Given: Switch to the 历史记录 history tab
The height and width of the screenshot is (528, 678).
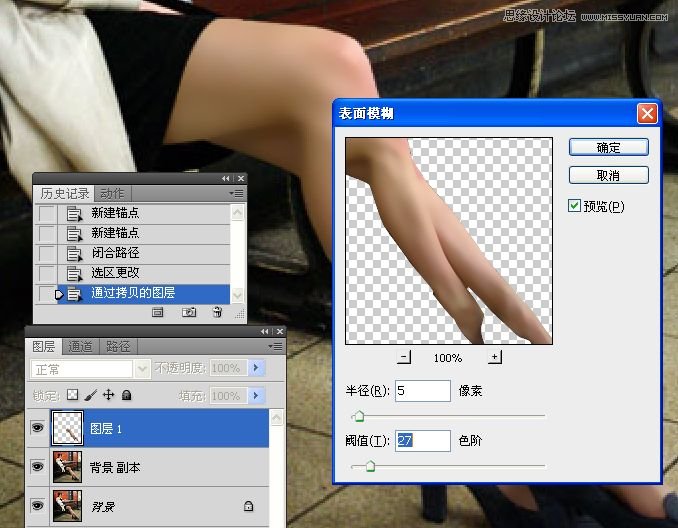Looking at the screenshot, I should coord(64,193).
